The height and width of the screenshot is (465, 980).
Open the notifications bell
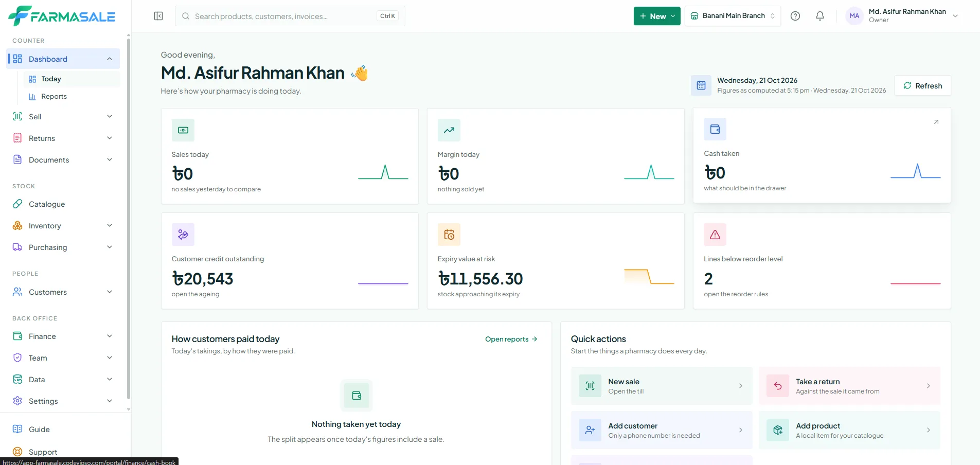[820, 16]
